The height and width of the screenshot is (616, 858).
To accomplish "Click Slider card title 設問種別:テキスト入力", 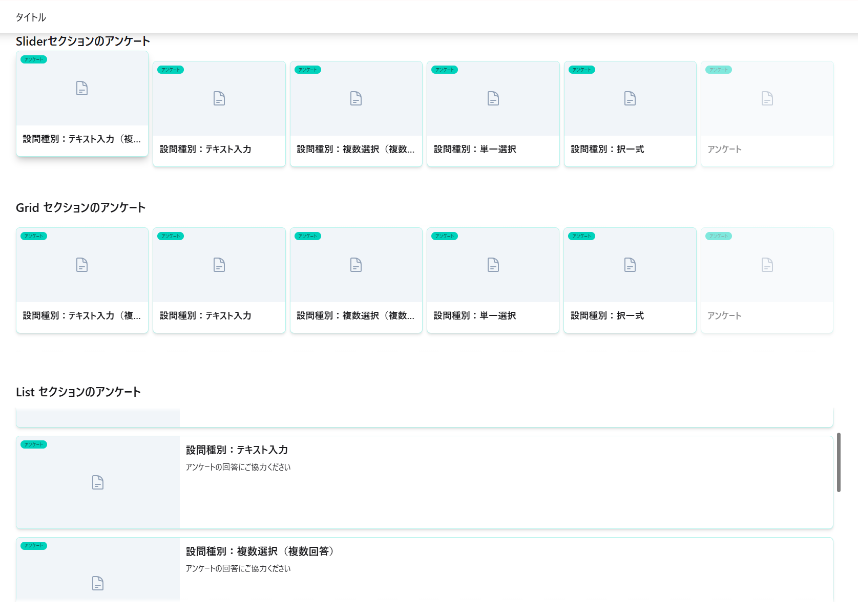I will coord(205,150).
